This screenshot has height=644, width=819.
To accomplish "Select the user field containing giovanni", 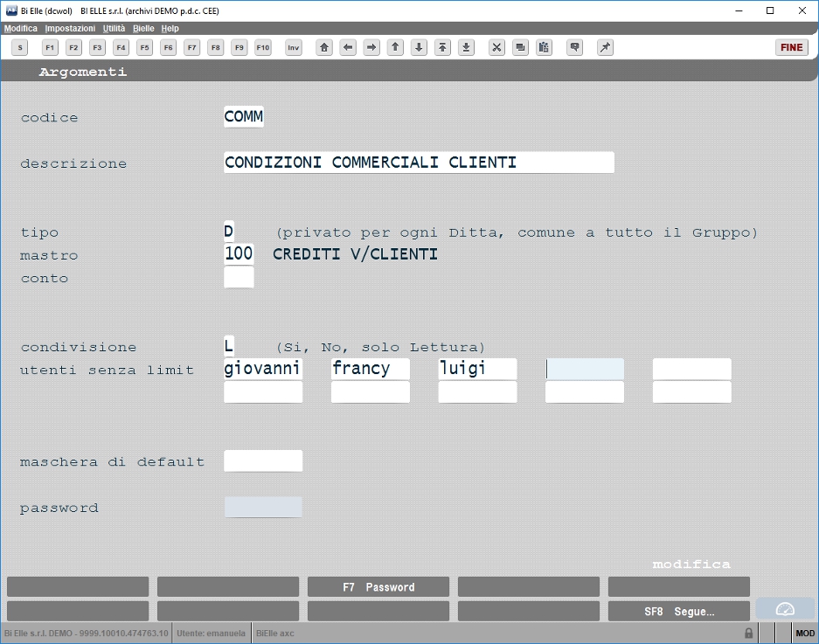I will [263, 369].
